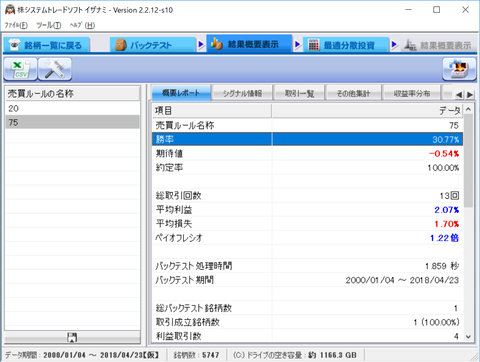The width and height of the screenshot is (480, 362).
Task: Click the 30.77% win rate value
Action: point(446,139)
